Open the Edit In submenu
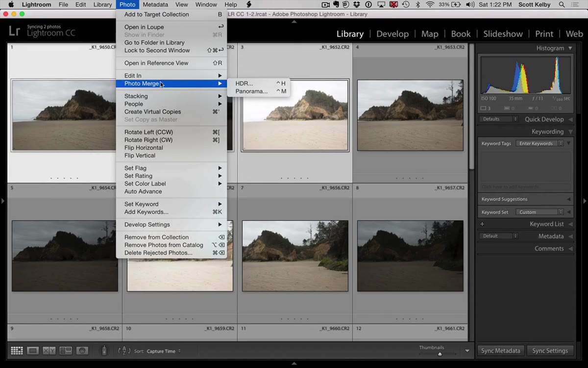 [x=171, y=76]
